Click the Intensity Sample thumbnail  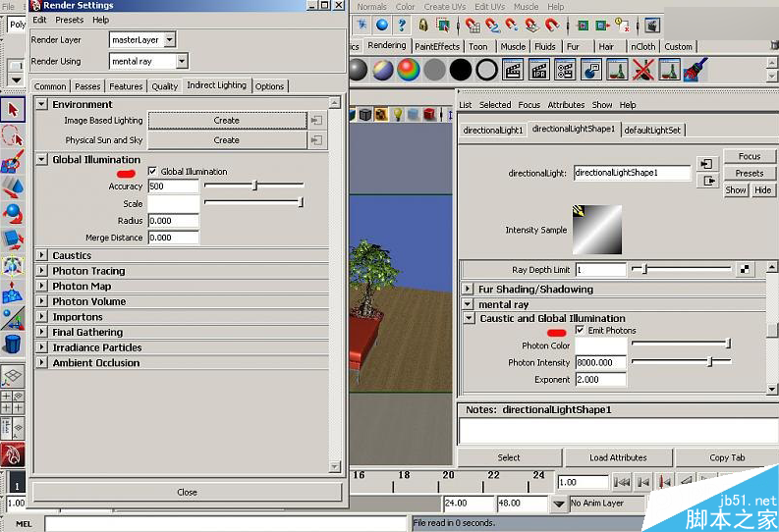(x=597, y=230)
